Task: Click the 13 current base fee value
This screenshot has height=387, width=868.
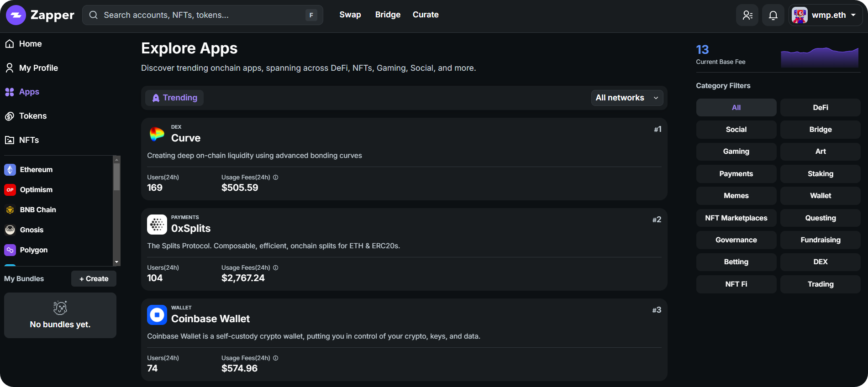Action: point(702,50)
